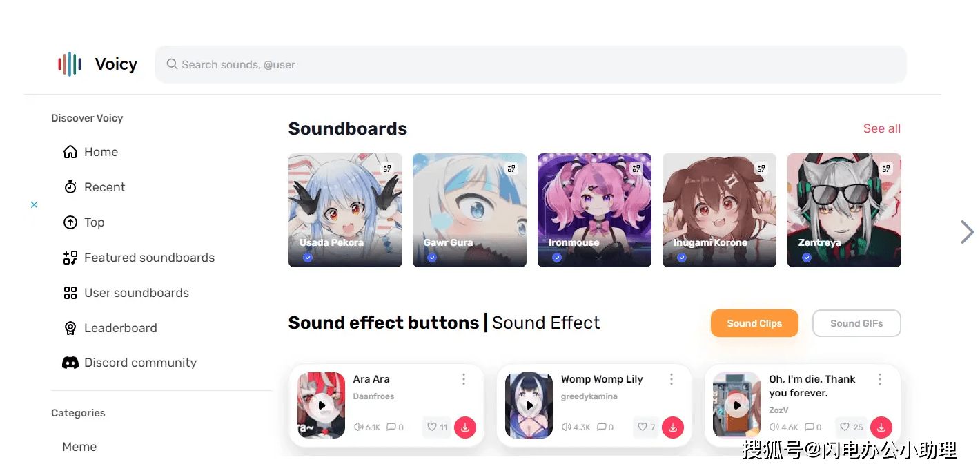Open the Meme category

tap(79, 447)
